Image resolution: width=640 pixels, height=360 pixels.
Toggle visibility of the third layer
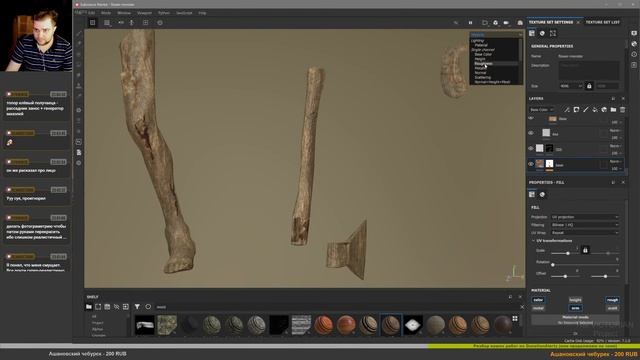[x=531, y=149]
